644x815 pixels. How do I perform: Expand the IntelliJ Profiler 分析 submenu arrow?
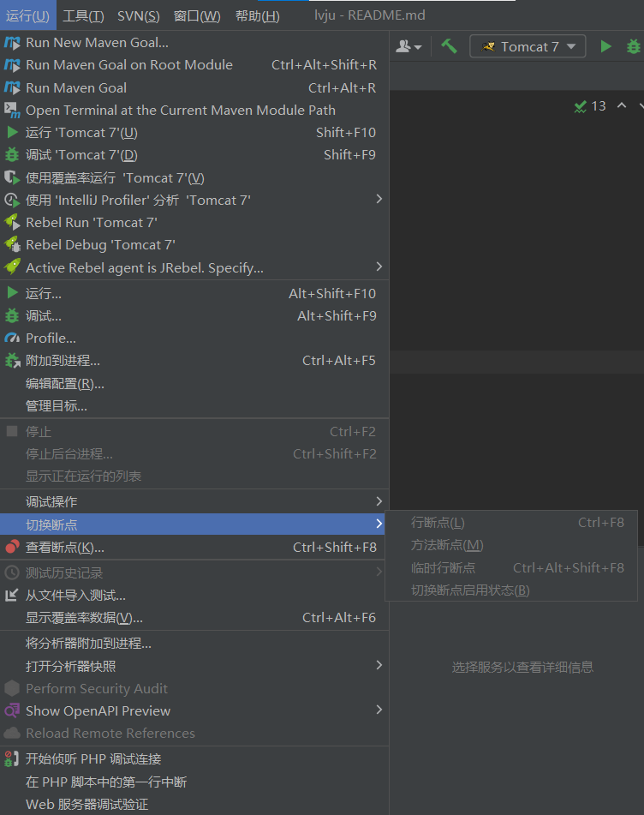pos(379,199)
